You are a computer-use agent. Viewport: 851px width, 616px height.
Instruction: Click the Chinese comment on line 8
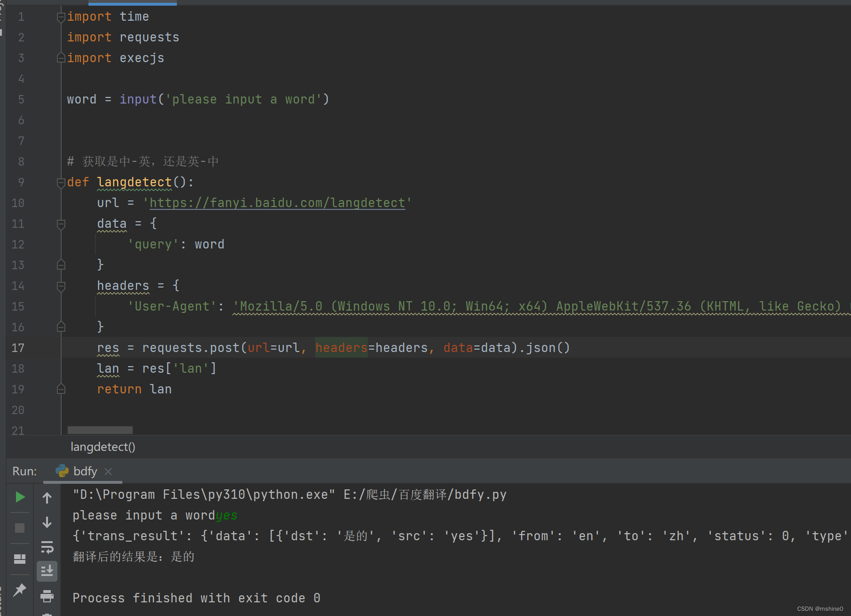(143, 161)
